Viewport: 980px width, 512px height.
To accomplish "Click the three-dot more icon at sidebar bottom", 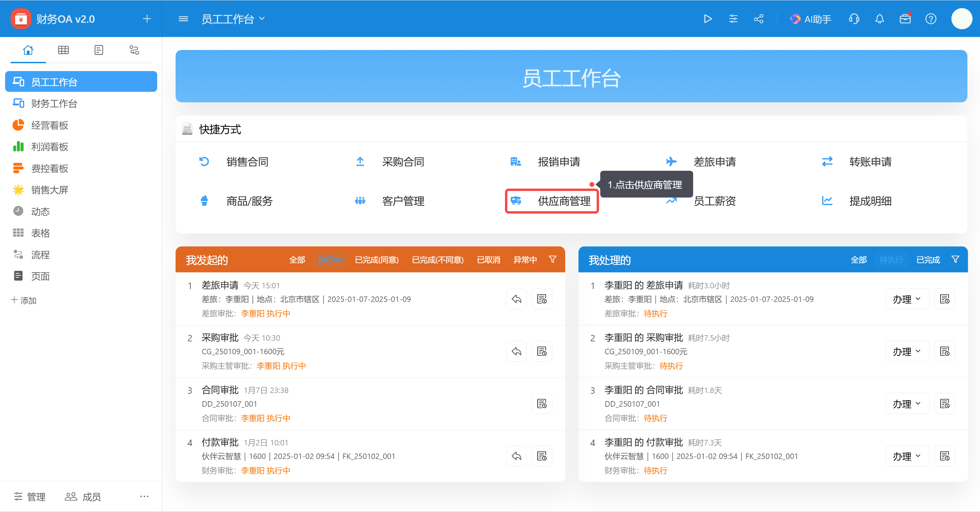I will pos(144,496).
